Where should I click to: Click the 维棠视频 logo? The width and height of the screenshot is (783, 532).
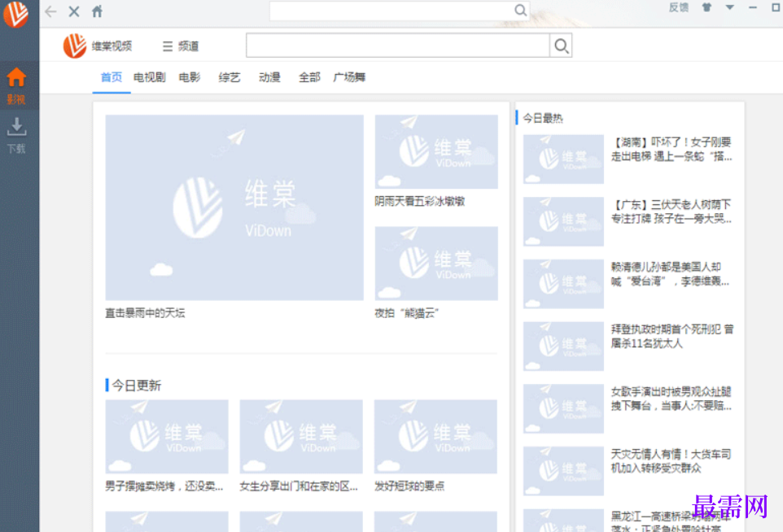(98, 46)
